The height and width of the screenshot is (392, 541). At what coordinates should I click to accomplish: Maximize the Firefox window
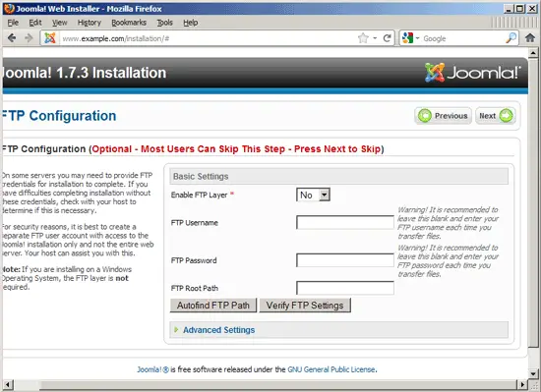(520, 9)
